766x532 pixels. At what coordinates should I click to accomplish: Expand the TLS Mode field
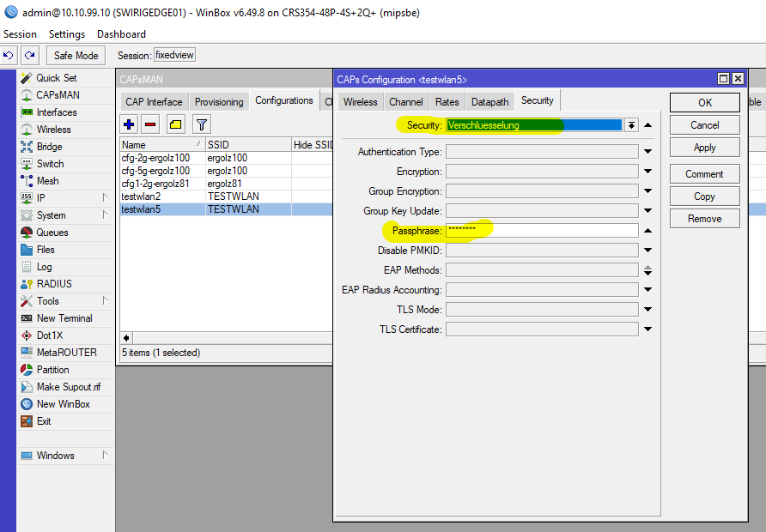pyautogui.click(x=647, y=310)
